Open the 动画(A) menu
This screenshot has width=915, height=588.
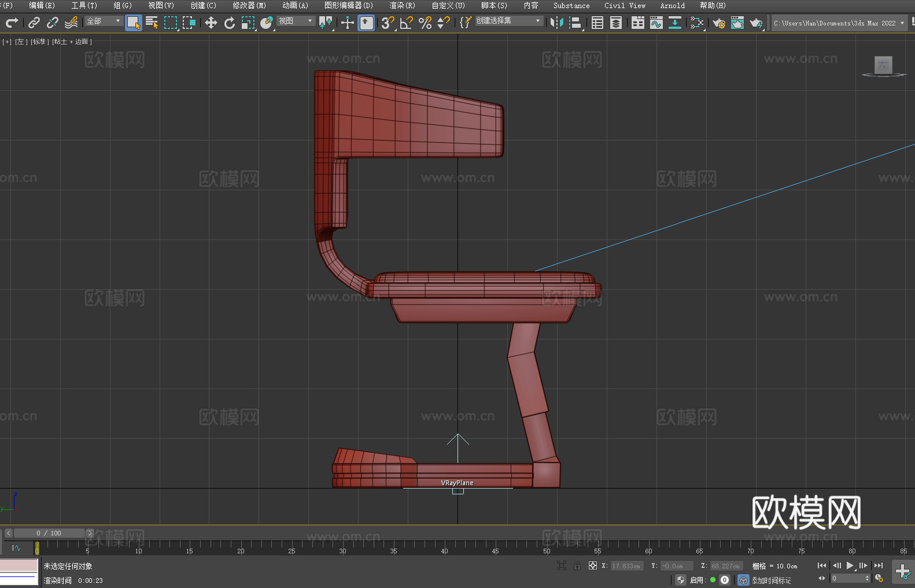(296, 6)
